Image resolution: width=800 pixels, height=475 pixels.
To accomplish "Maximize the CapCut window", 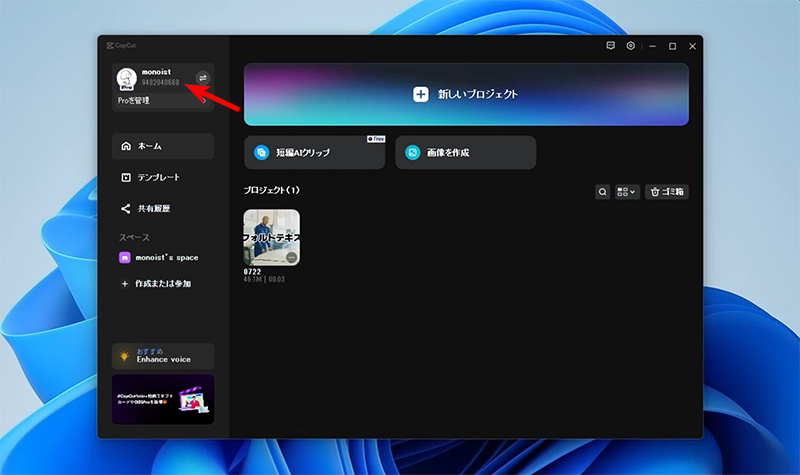I will tap(672, 46).
